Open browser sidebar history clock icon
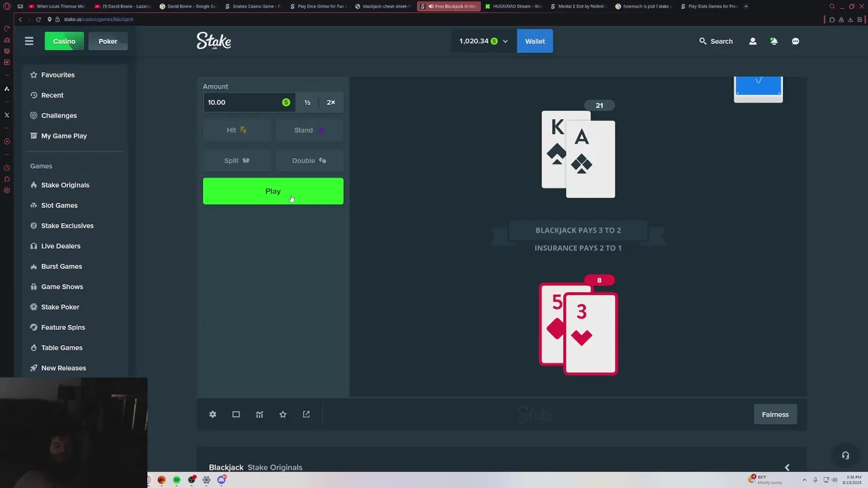This screenshot has width=868, height=488. point(7,167)
